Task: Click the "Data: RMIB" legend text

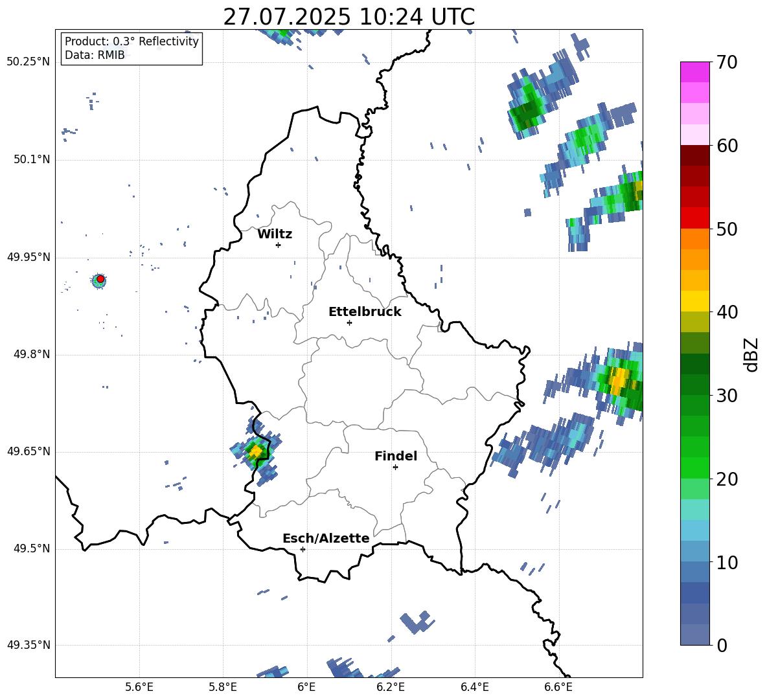Action: (95, 55)
